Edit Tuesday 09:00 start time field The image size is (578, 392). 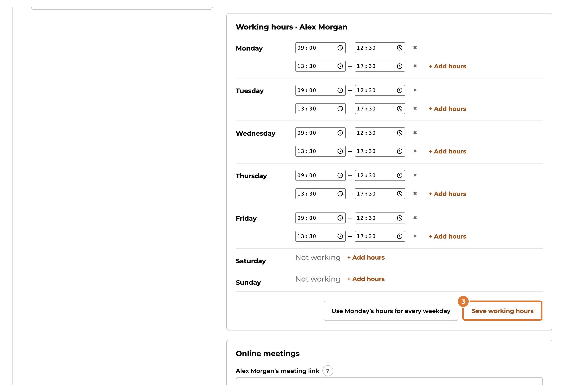coord(320,90)
